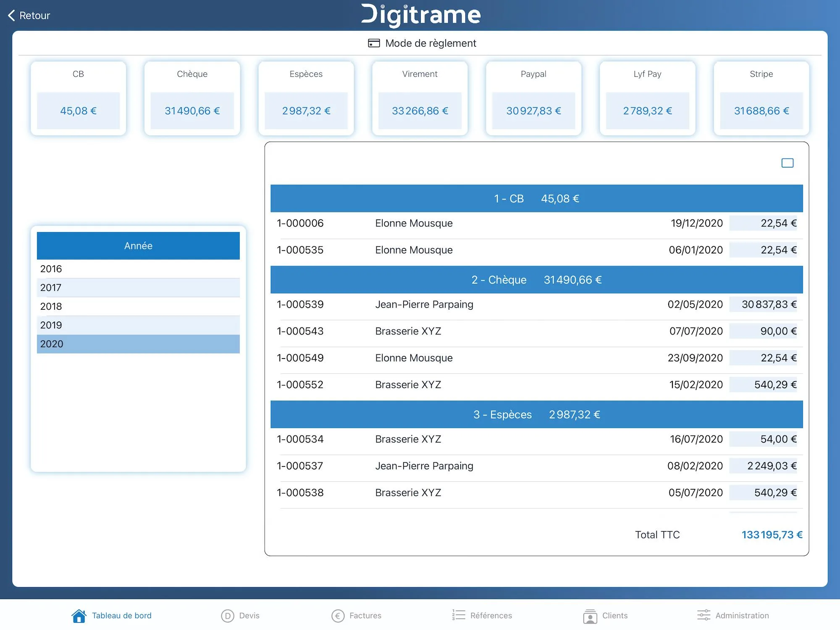Select year 2019 in the Année list
This screenshot has height=630, width=840.
[138, 325]
